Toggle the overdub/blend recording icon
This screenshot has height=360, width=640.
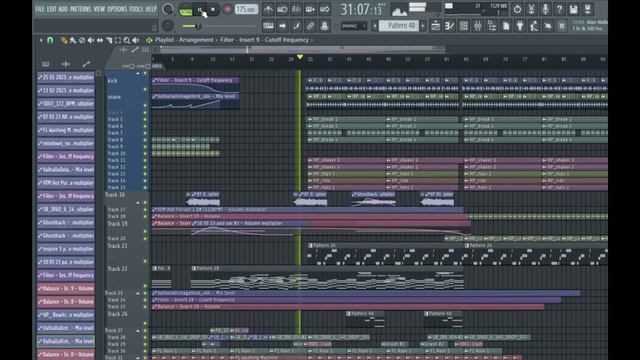310,9
